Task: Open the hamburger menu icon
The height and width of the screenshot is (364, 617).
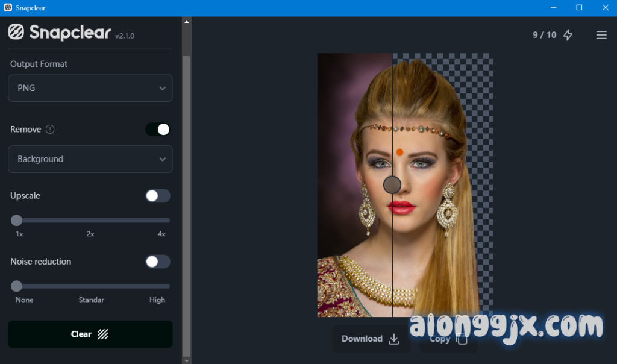Action: (601, 35)
